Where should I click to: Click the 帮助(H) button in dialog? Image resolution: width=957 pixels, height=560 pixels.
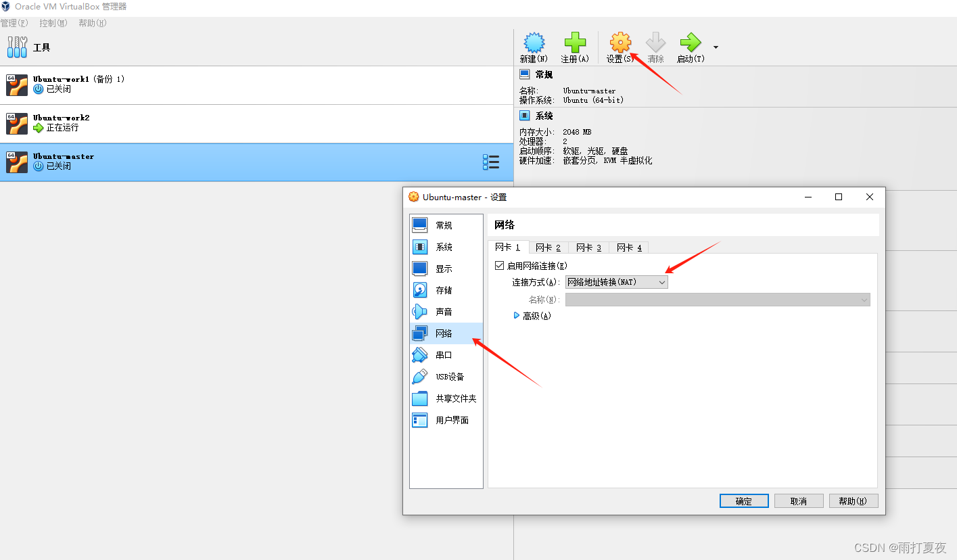[x=854, y=501]
